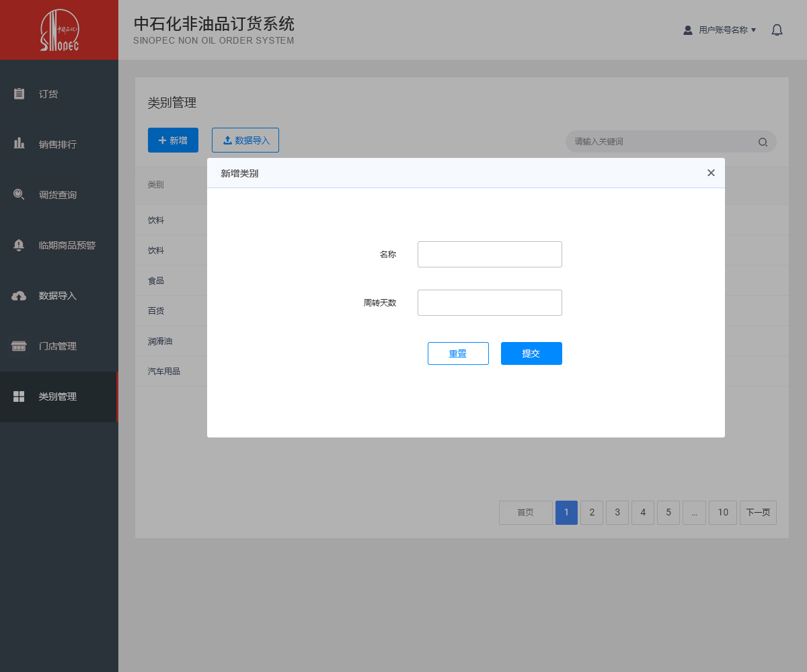807x672 pixels.
Task: Close the 新增类别 dialog
Action: tap(711, 173)
